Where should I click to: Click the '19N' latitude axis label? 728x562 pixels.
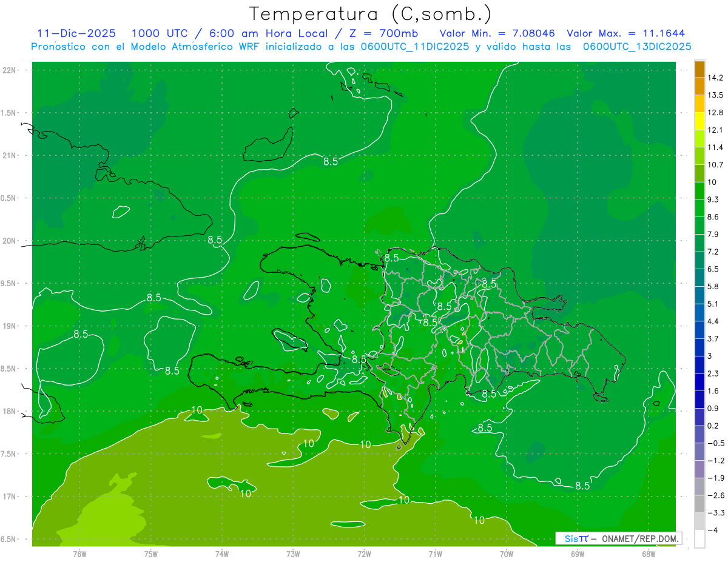pos(8,326)
